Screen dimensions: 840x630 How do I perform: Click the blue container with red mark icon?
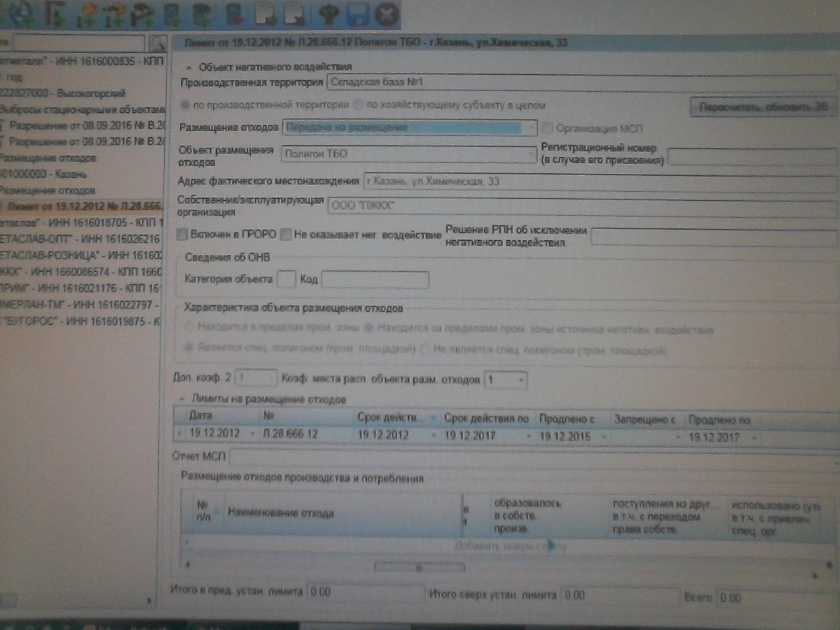click(234, 14)
